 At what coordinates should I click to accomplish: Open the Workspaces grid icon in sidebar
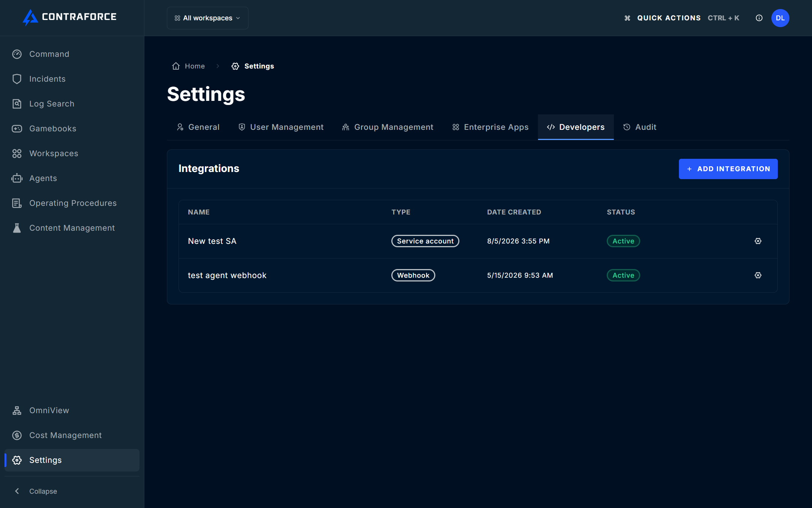pyautogui.click(x=17, y=154)
